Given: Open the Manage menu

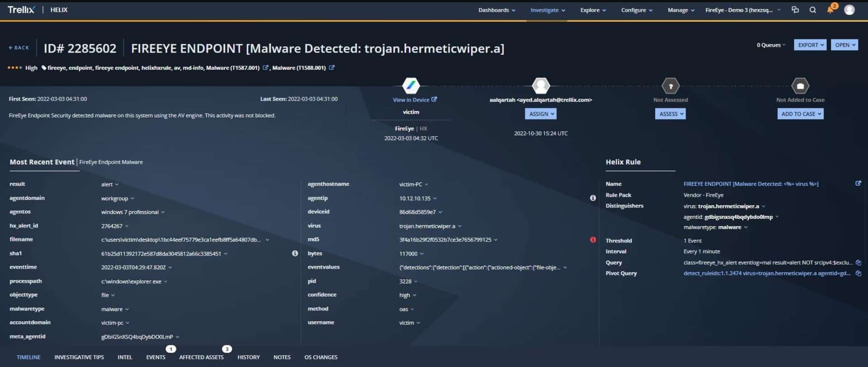Looking at the screenshot, I should click(x=681, y=10).
